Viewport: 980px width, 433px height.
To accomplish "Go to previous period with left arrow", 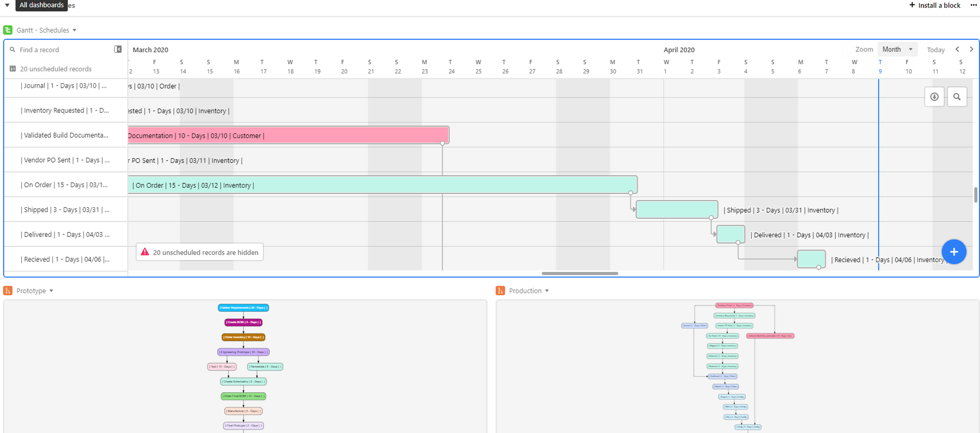I will [x=957, y=50].
